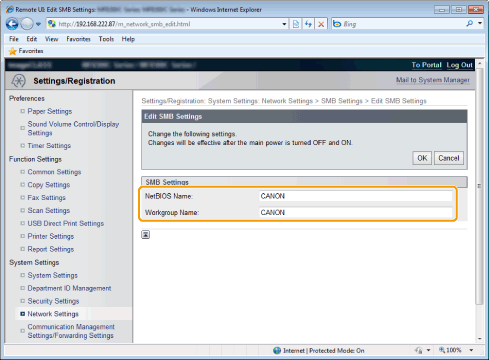Screen dimensions: 489x360
Task: Click the 100% zoom level button
Action: pos(450,350)
